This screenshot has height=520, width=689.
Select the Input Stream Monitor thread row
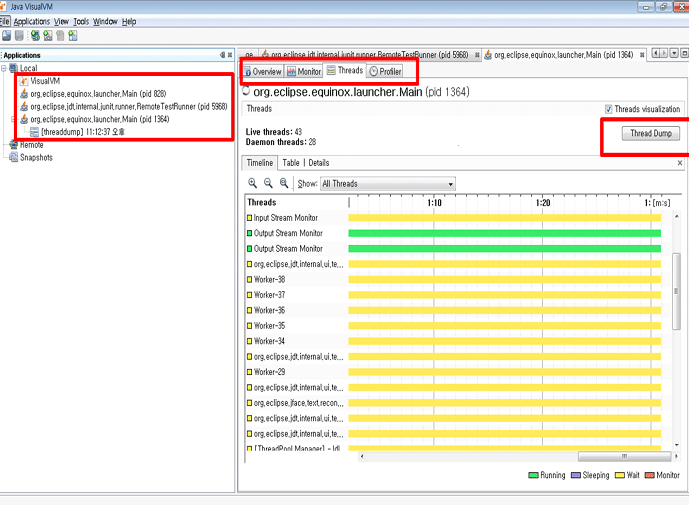(x=453, y=218)
